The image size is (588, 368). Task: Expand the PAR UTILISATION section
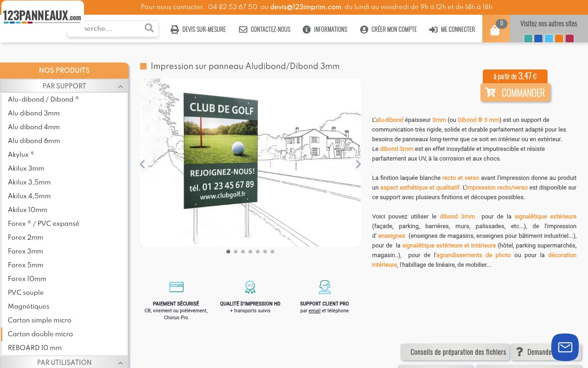tap(120, 362)
